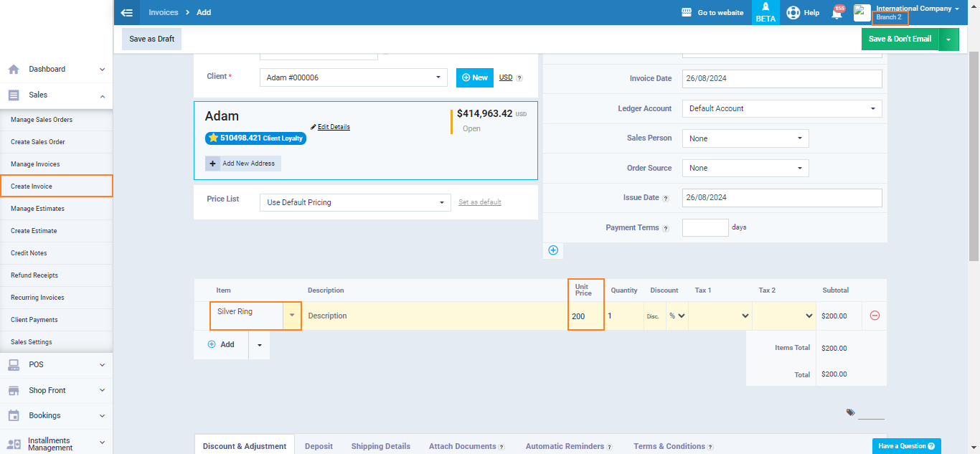Viewport: 980px width, 454px height.
Task: Click the Edit Details link
Action: click(333, 127)
